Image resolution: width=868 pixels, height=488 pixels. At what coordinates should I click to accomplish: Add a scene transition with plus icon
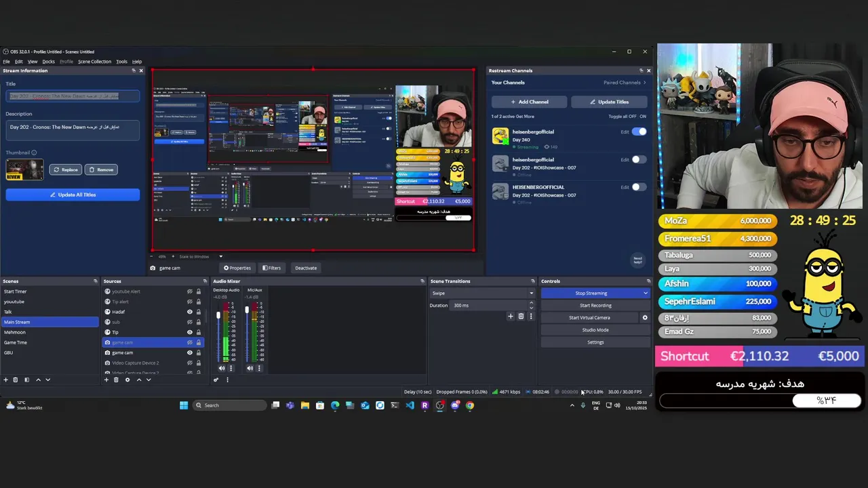[511, 316]
